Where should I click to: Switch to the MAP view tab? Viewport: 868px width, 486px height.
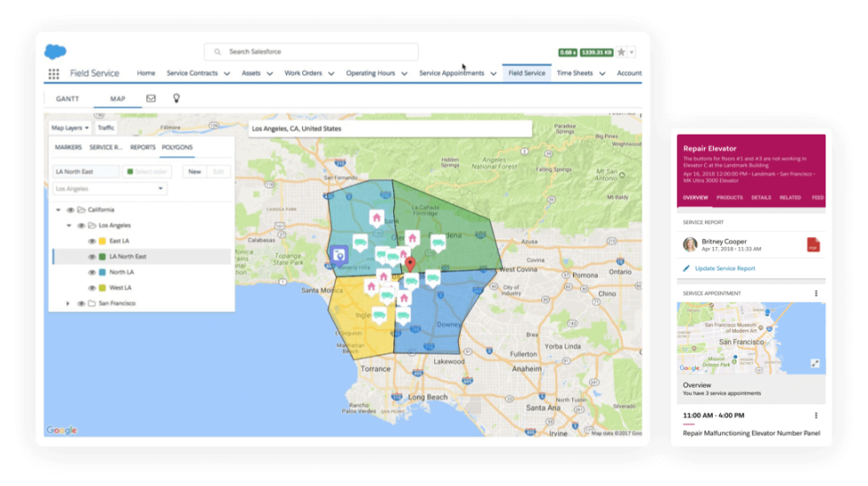click(117, 98)
